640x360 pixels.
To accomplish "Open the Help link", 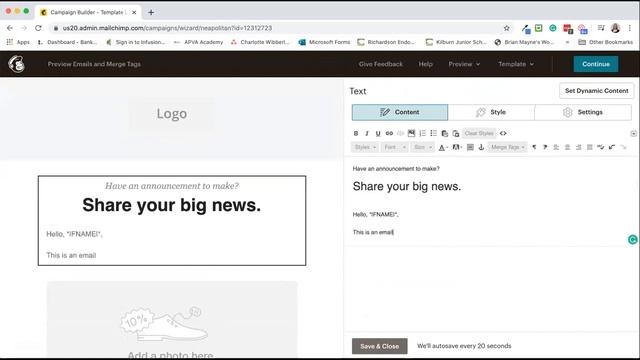I will click(x=425, y=64).
